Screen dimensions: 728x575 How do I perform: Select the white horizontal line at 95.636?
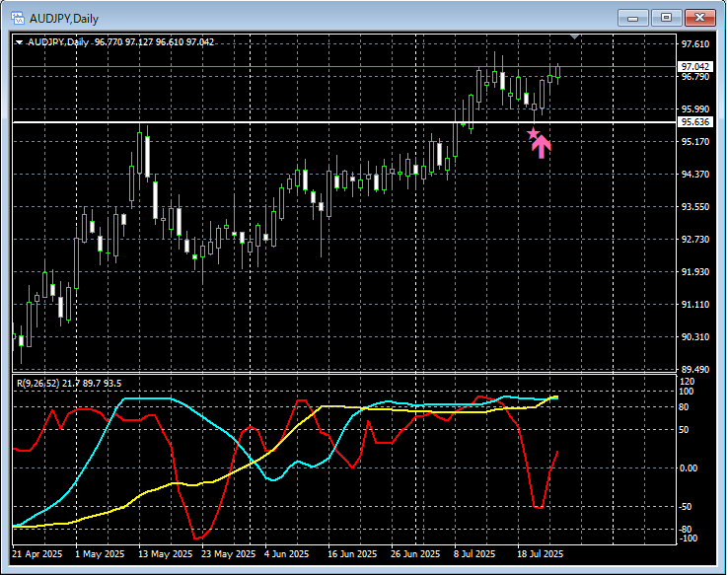pos(344,122)
